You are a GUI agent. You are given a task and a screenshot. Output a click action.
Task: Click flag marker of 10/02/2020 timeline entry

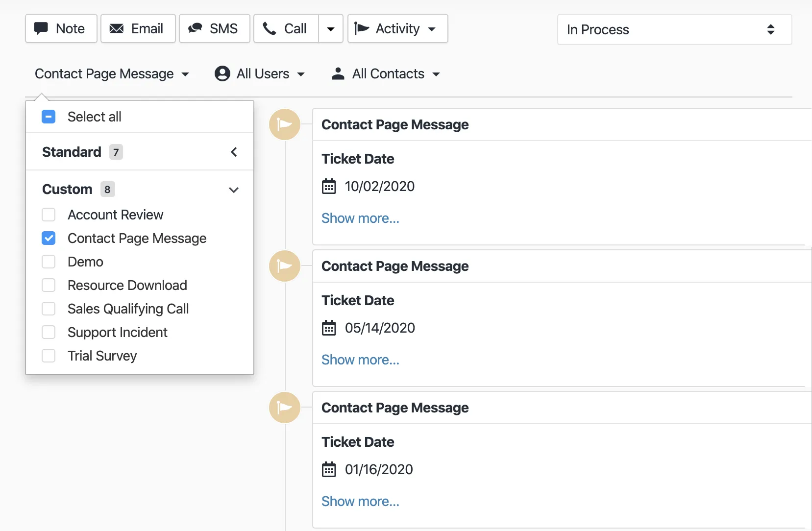coord(285,124)
